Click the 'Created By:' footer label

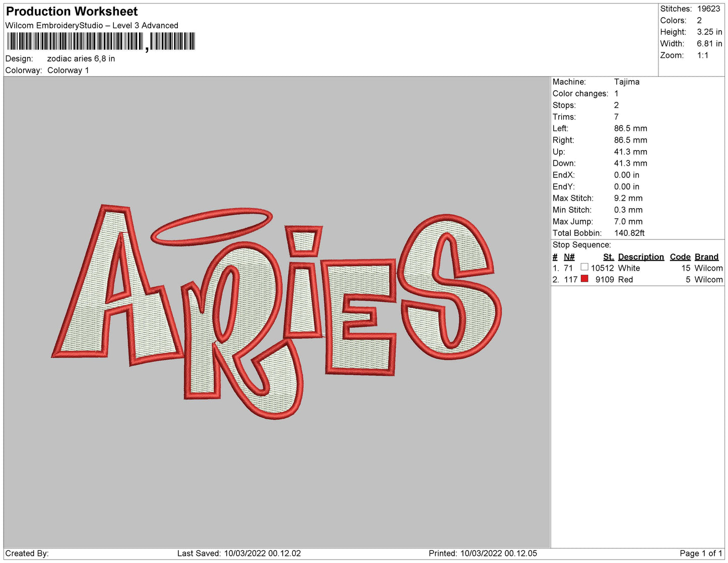[x=27, y=553]
